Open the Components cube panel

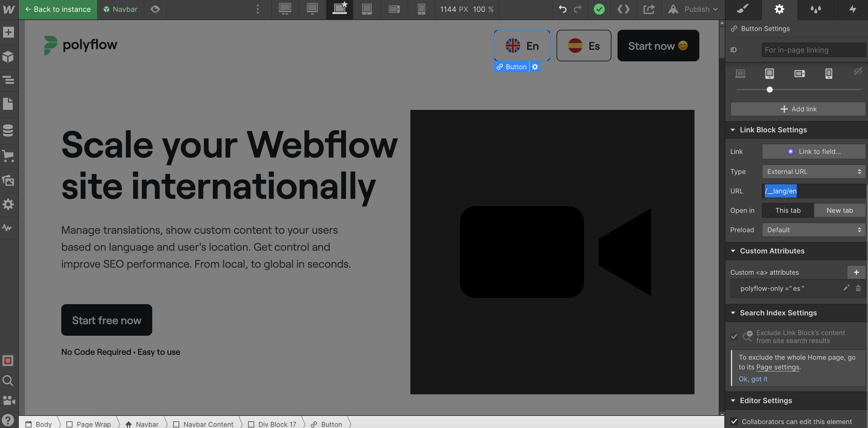click(x=8, y=57)
